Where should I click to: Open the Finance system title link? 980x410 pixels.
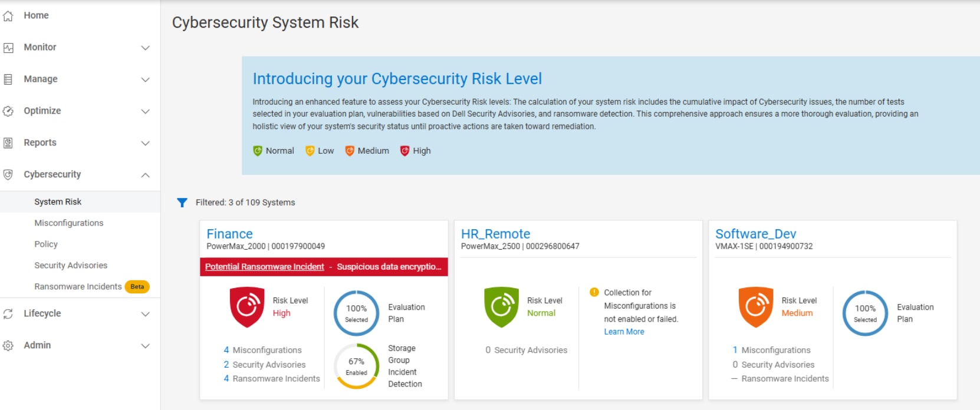229,234
